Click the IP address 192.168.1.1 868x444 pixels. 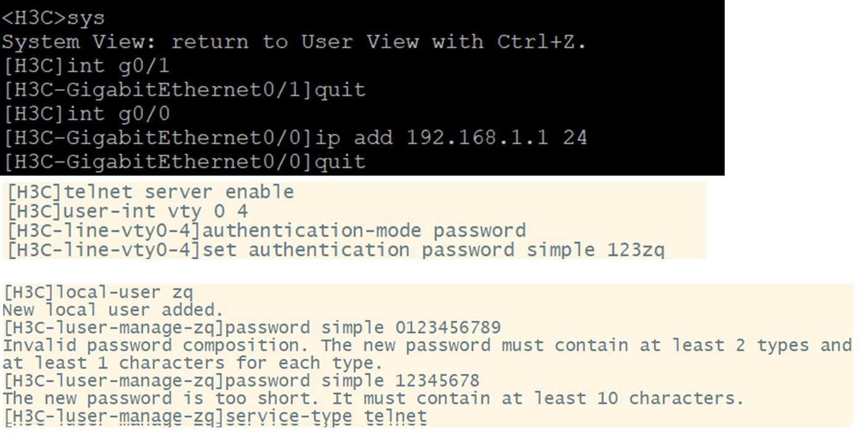point(476,137)
